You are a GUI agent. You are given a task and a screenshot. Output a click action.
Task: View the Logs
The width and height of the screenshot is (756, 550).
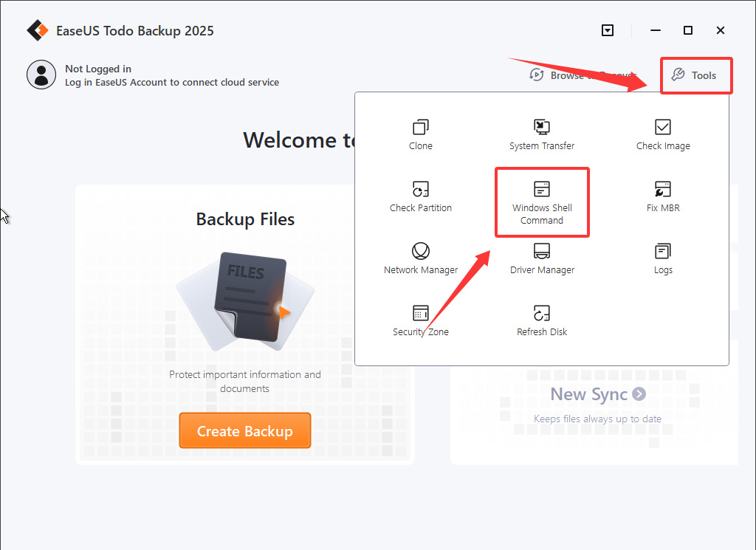coord(663,259)
